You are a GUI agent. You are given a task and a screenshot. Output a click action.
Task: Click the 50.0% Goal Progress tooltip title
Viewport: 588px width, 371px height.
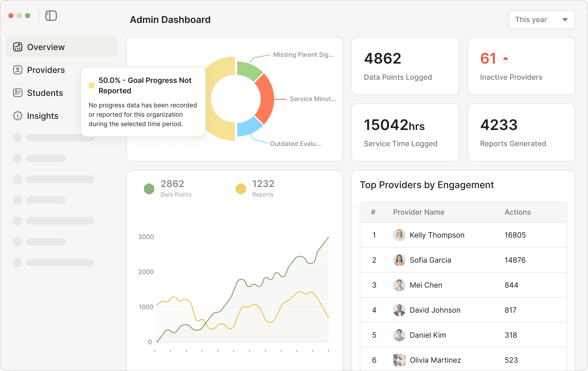point(145,85)
